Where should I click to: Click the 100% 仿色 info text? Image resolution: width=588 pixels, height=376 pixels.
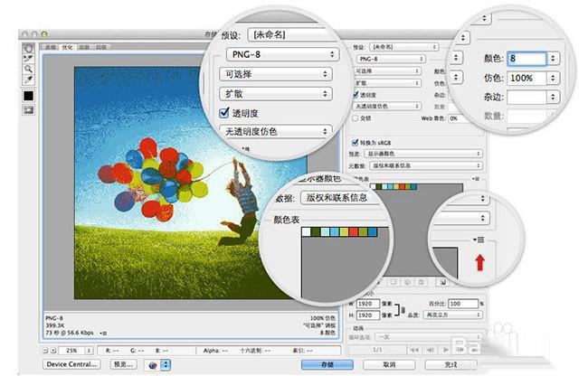coord(323,318)
